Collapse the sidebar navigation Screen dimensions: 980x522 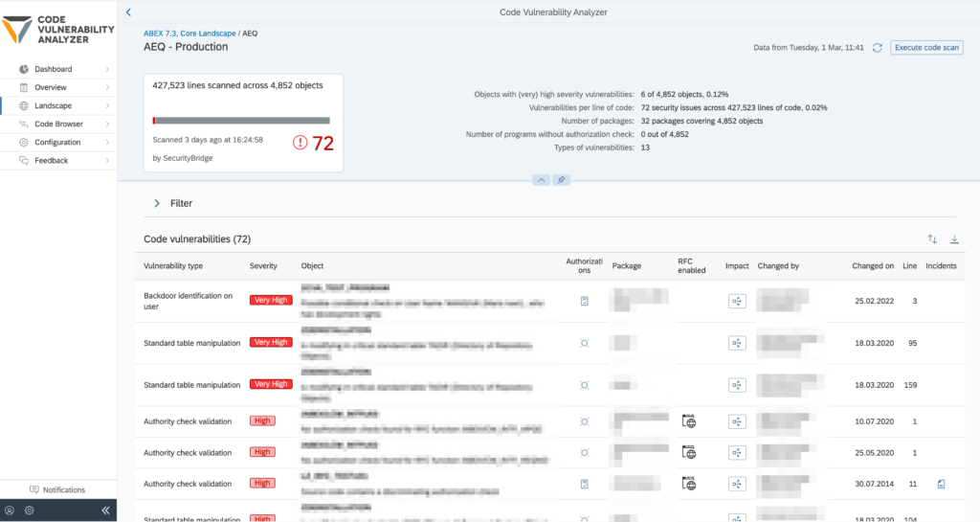pyautogui.click(x=105, y=511)
